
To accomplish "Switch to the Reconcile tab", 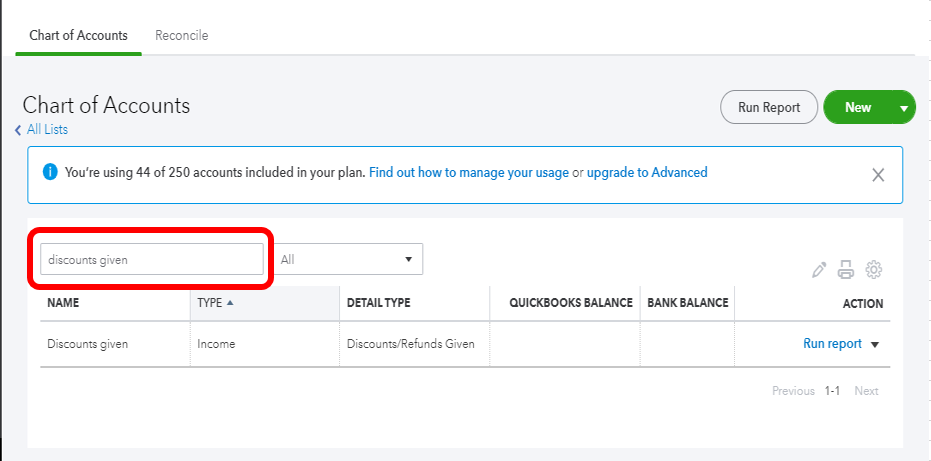I will click(x=181, y=35).
